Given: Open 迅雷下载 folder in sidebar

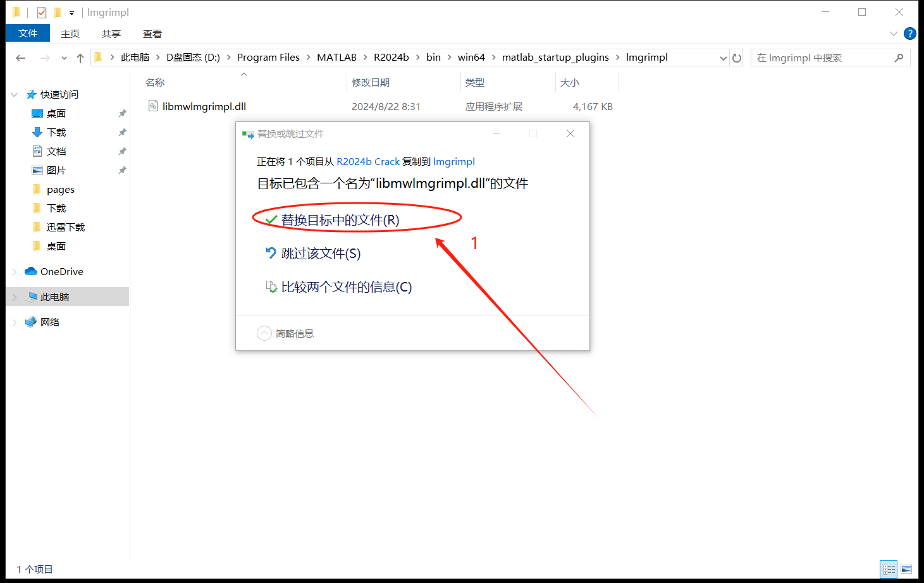Looking at the screenshot, I should point(66,228).
